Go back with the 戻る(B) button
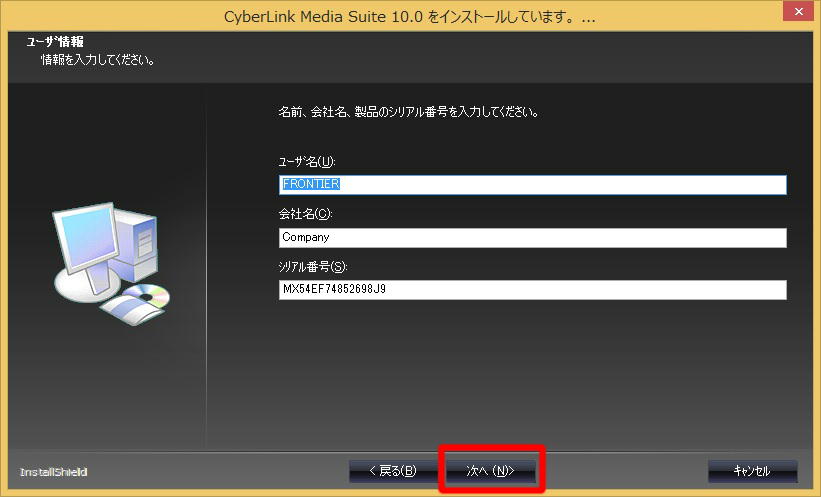The image size is (821, 497). click(393, 471)
